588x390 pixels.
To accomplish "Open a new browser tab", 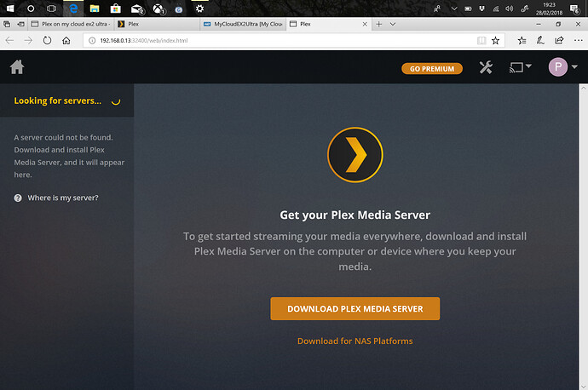I will [378, 24].
